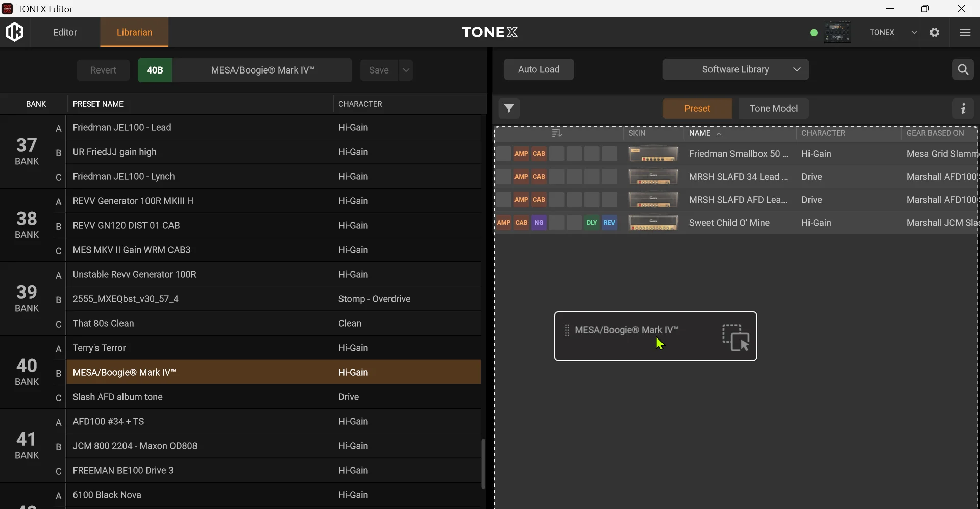Select the Preset tab
Screen dimensions: 980x509
click(697, 108)
